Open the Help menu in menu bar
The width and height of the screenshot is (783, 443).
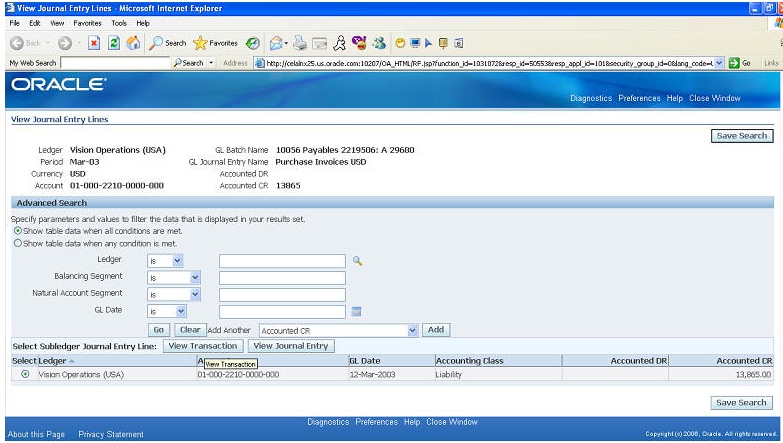point(143,23)
